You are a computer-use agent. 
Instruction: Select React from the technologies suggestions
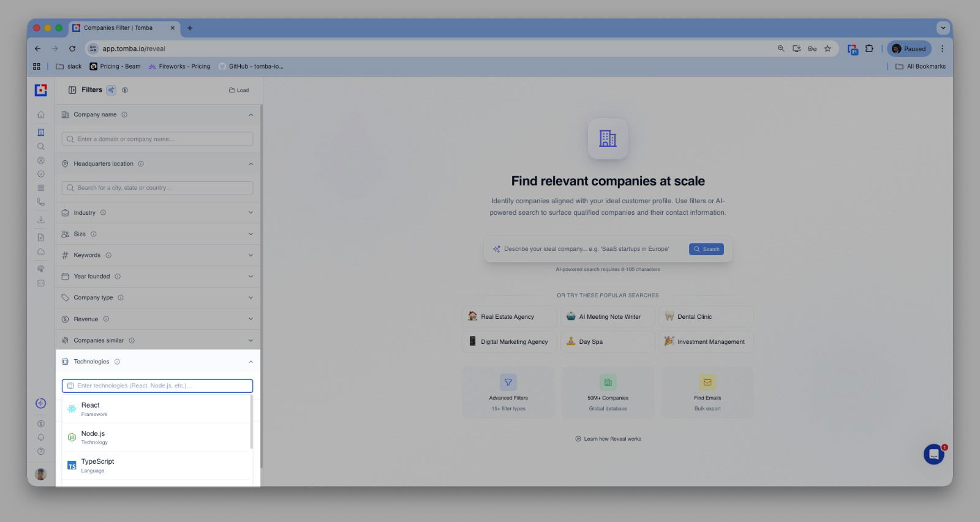click(x=91, y=409)
